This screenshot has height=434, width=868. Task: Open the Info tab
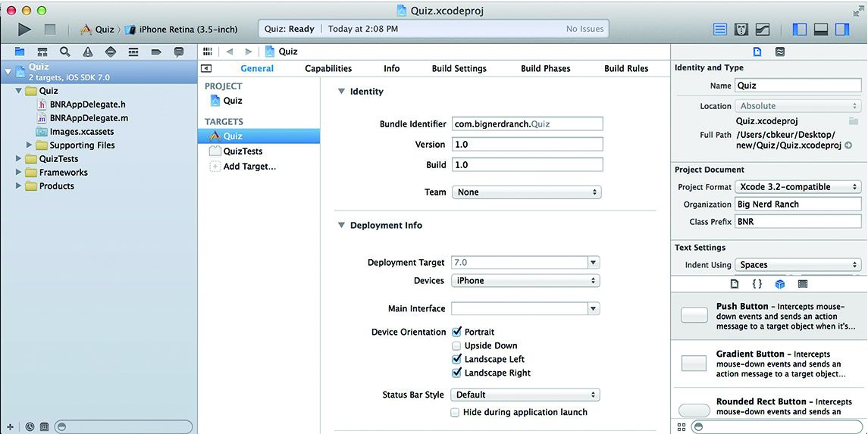[391, 69]
